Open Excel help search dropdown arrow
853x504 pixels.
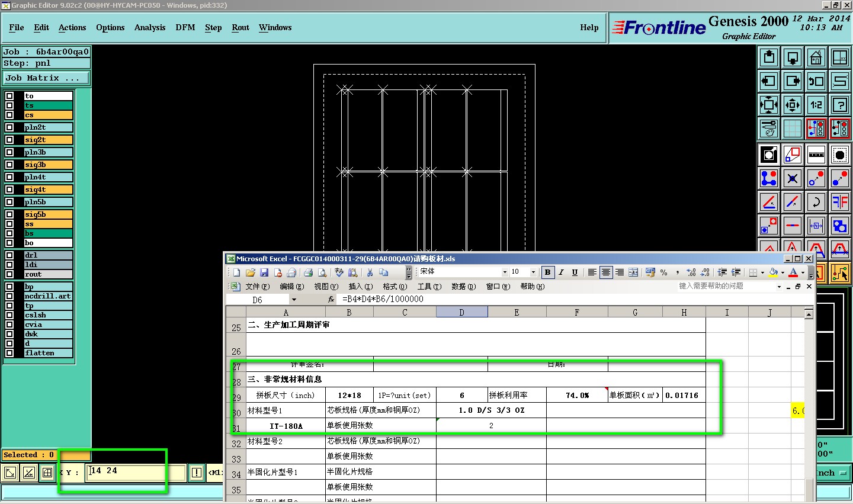tap(779, 287)
